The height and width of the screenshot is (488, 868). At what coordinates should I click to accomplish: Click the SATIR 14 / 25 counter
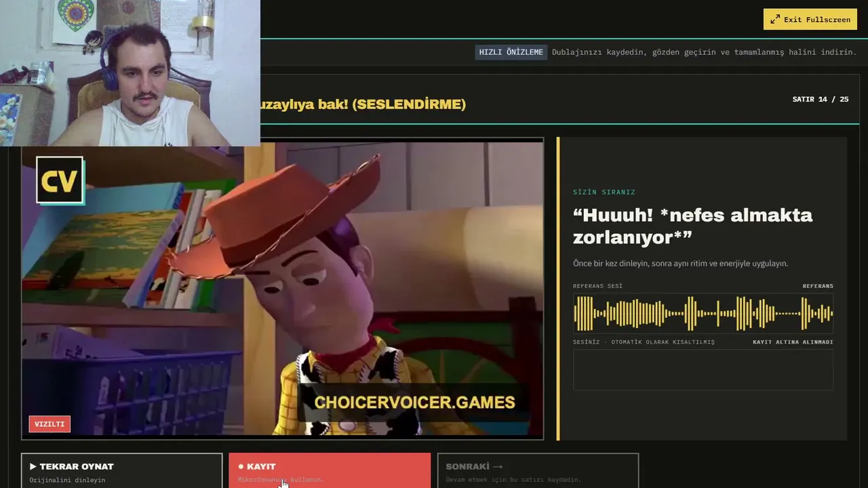(x=821, y=99)
